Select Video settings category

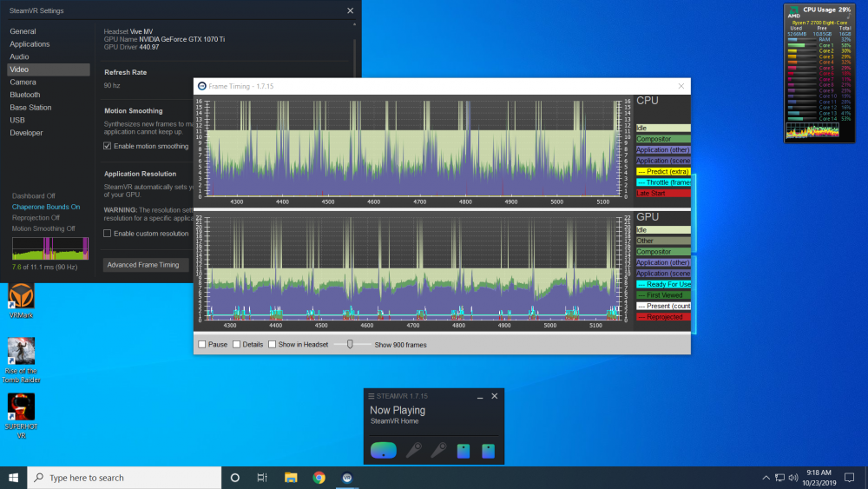pos(48,69)
